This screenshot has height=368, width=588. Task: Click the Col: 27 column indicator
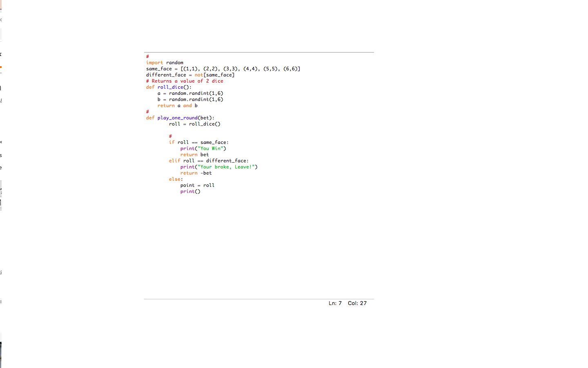357,303
